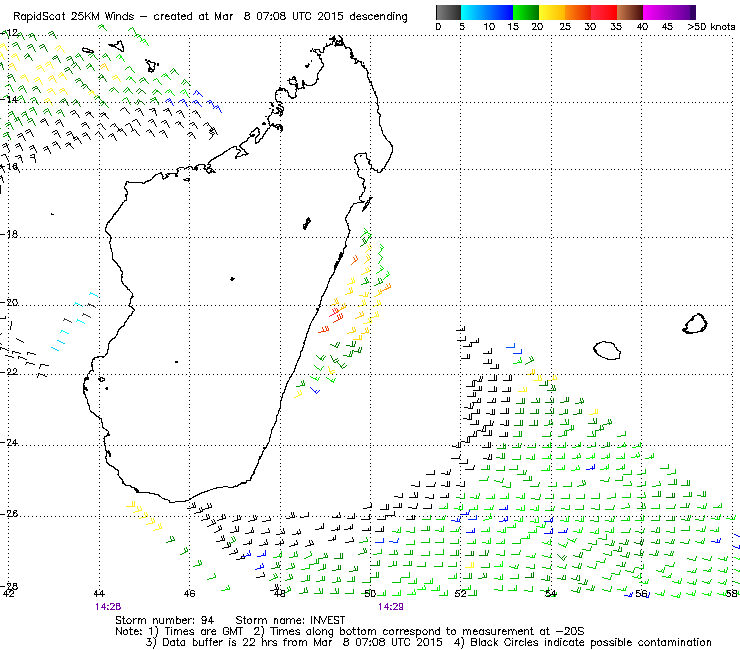Click the latitude axis label '-24'

tap(10, 443)
